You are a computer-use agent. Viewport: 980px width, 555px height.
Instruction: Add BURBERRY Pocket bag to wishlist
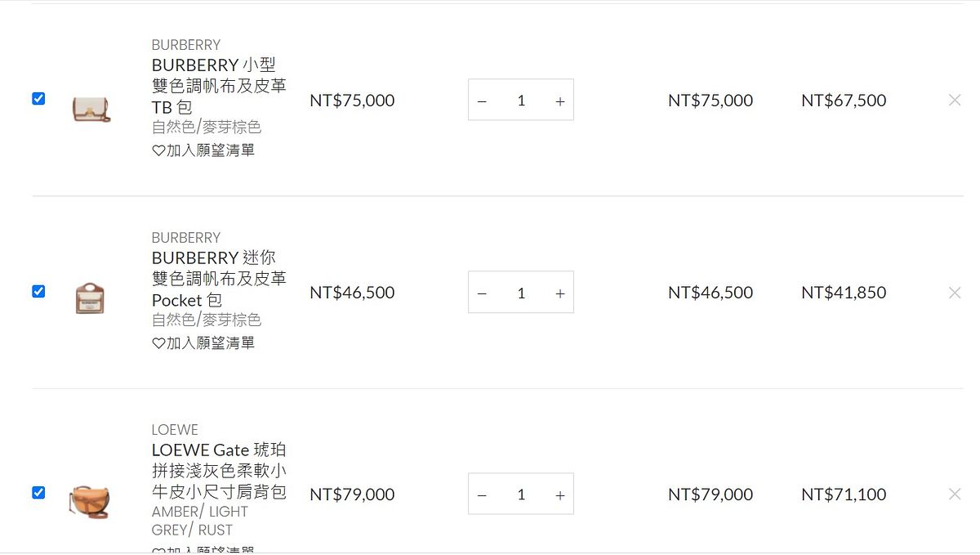(x=204, y=343)
